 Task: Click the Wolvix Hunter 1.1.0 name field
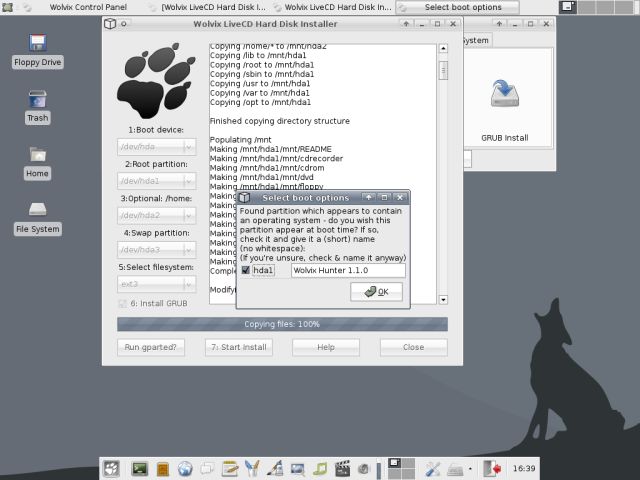(348, 270)
